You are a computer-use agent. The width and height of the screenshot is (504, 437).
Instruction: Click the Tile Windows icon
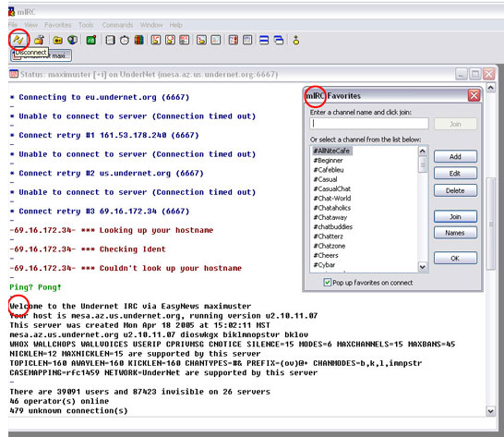click(x=264, y=41)
